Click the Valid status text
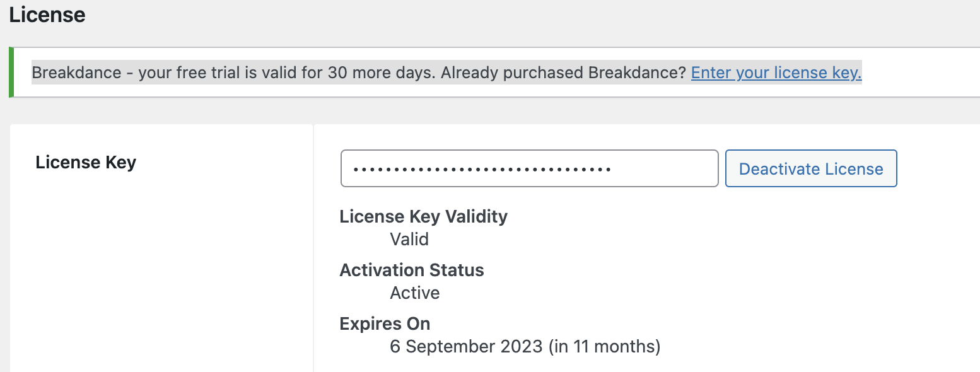 pos(409,239)
